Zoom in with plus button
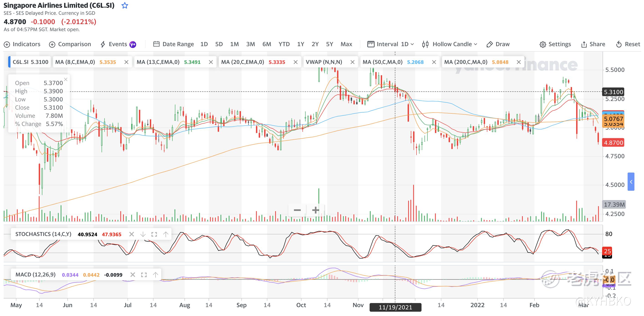This screenshot has width=644, height=316. click(315, 210)
